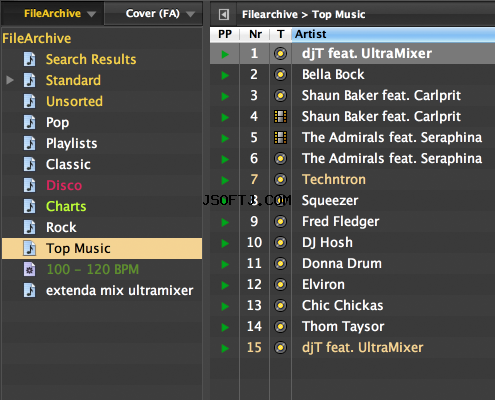The image size is (495, 400).
Task: Click the PP column header
Action: click(x=225, y=34)
